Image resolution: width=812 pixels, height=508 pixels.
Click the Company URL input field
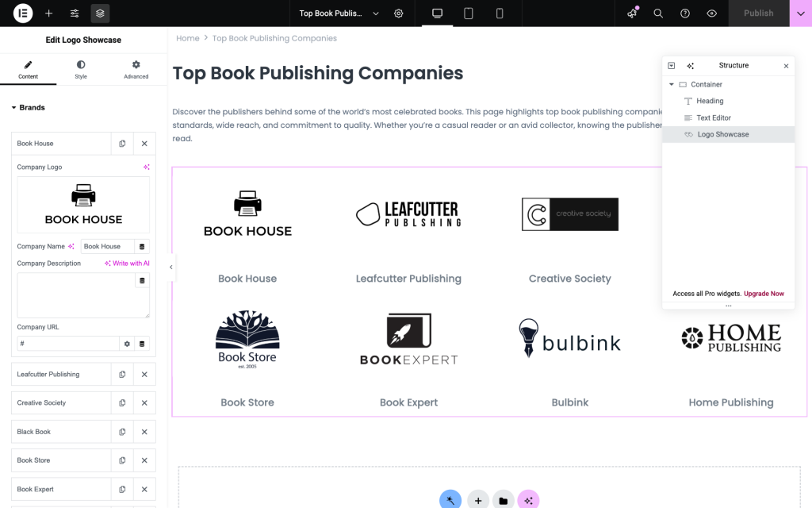coord(68,344)
